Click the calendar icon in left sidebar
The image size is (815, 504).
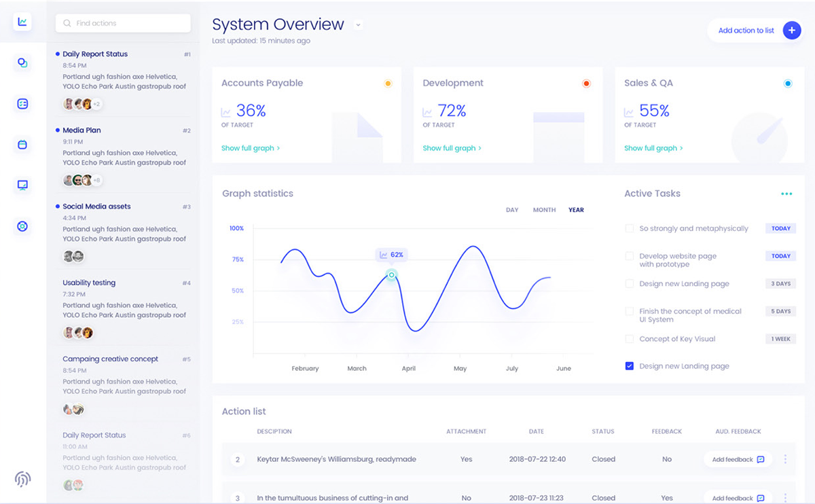[x=22, y=145]
